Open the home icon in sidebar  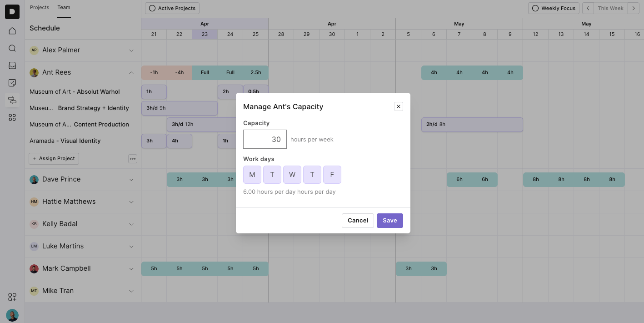(x=12, y=31)
